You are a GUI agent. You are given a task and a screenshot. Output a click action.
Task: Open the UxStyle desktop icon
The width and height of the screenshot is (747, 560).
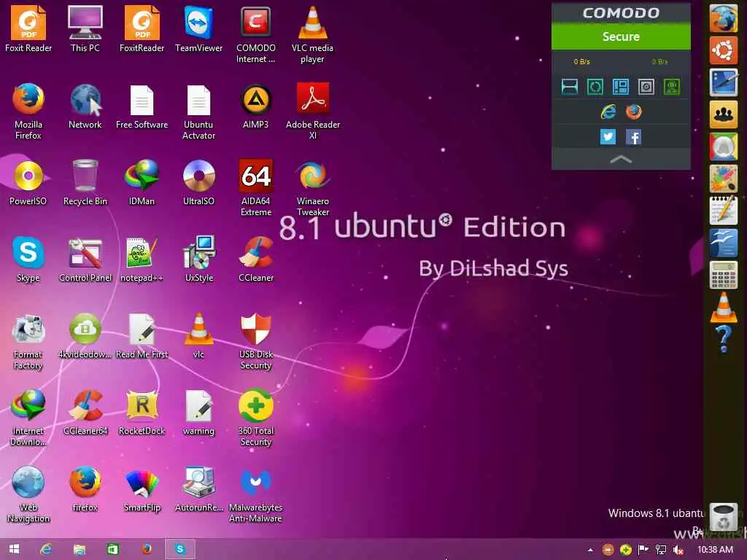(198, 259)
